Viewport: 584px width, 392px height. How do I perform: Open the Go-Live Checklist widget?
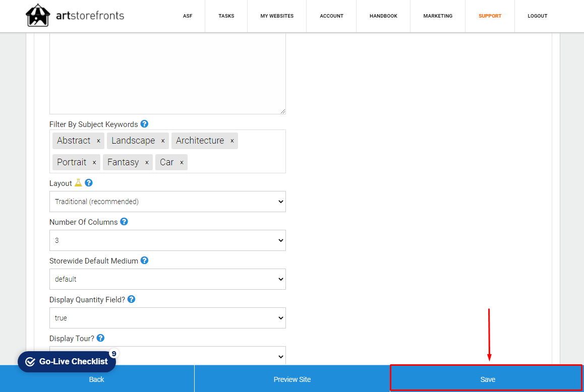pos(67,362)
